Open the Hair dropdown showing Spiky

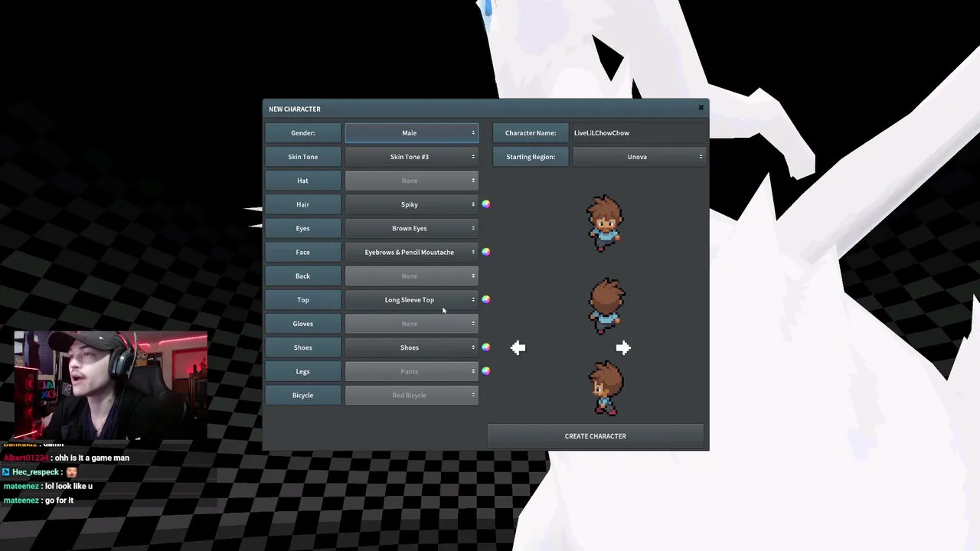[412, 204]
